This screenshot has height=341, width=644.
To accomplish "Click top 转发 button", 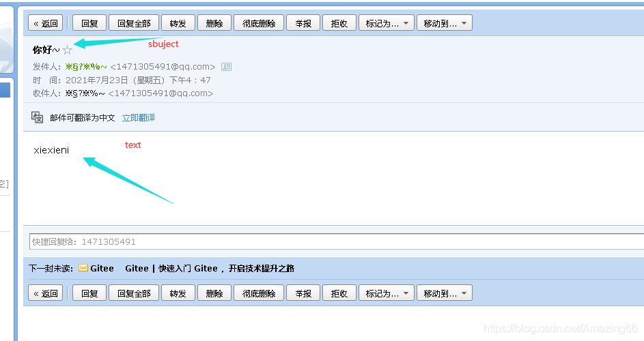I will pos(178,23).
